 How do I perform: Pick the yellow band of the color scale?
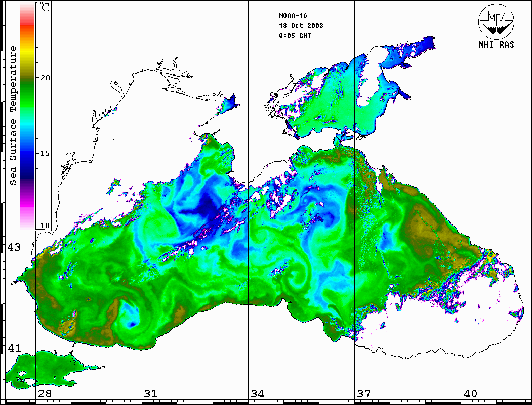(27, 52)
